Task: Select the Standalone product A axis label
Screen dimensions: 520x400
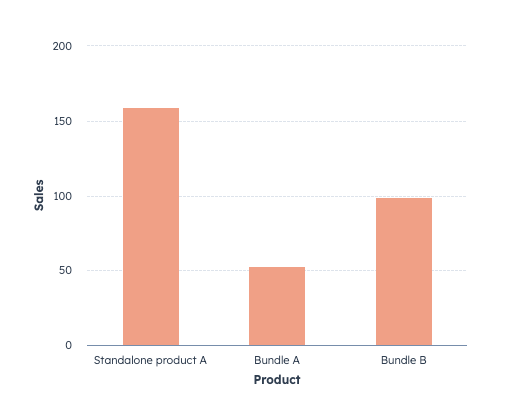Action: pyautogui.click(x=150, y=360)
